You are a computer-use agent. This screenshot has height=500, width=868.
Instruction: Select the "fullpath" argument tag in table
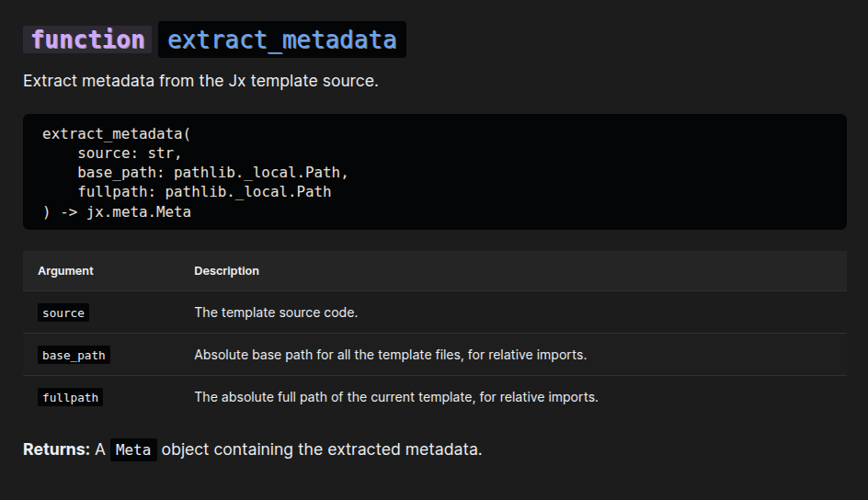pos(70,397)
